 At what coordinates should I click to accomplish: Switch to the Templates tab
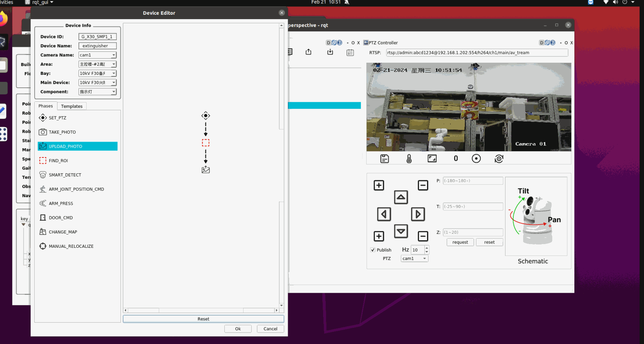(72, 106)
